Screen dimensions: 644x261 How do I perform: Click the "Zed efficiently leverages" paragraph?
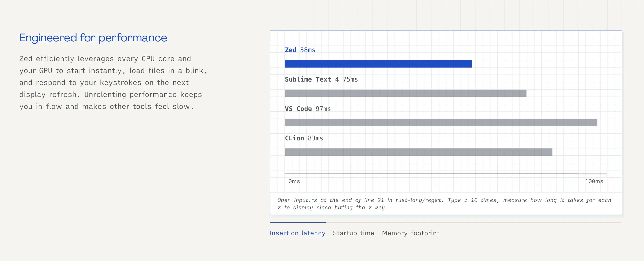(x=113, y=82)
